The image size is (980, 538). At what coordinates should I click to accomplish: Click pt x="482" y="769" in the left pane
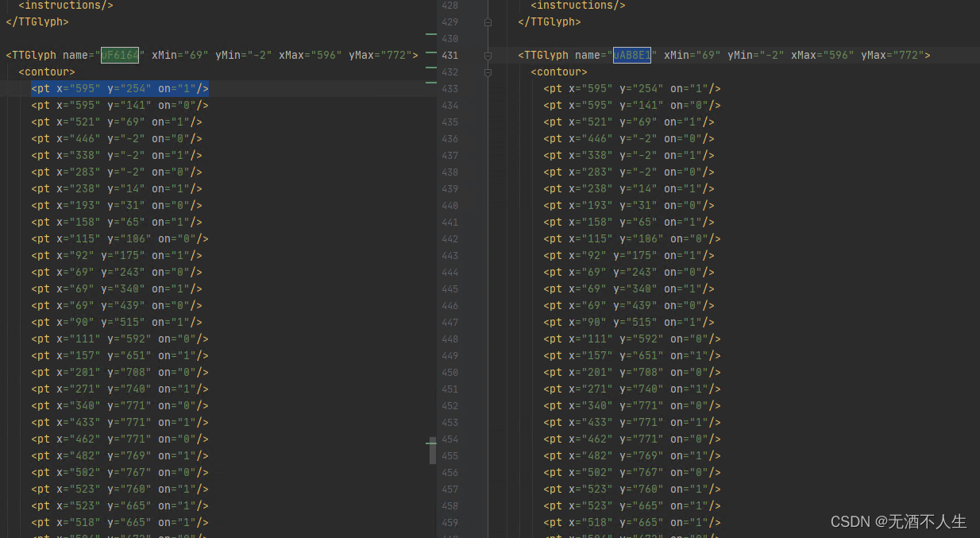(120, 455)
